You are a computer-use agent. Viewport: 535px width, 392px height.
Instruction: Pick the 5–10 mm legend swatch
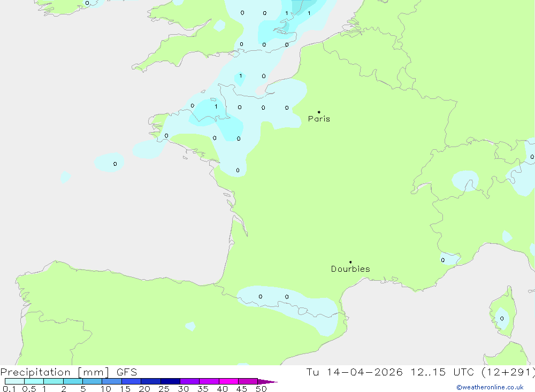93,381
